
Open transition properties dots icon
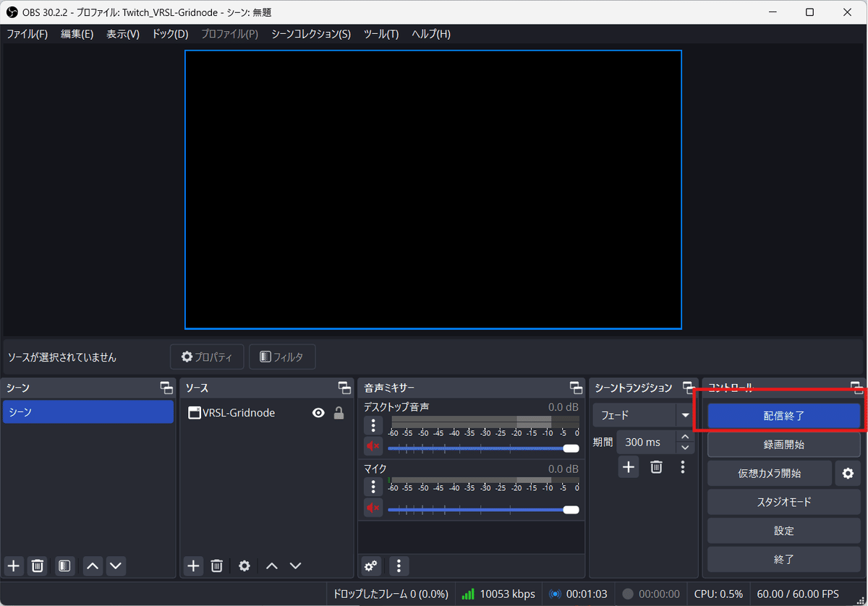click(682, 467)
